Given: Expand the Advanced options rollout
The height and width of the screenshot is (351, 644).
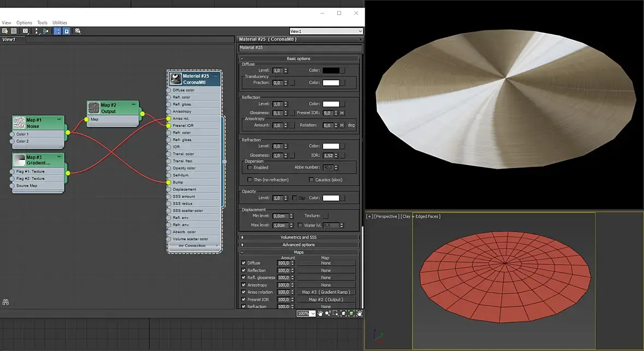Looking at the screenshot, I should point(299,245).
